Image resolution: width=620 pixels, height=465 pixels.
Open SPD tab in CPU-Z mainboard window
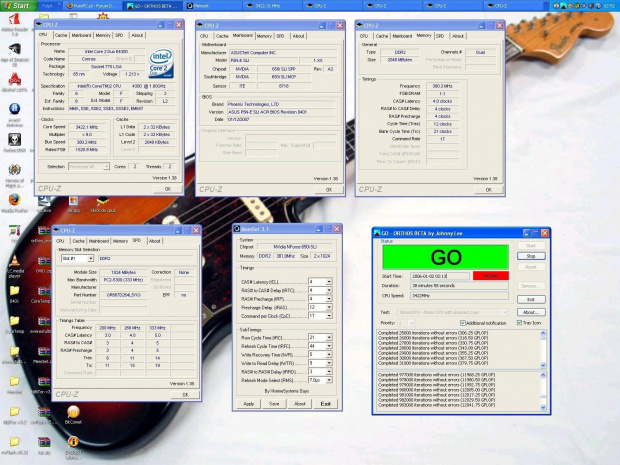pos(280,36)
